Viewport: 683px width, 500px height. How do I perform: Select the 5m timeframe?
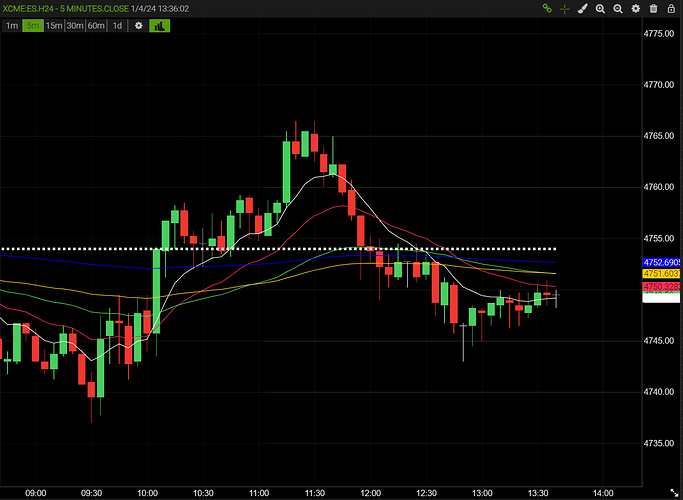coord(33,26)
